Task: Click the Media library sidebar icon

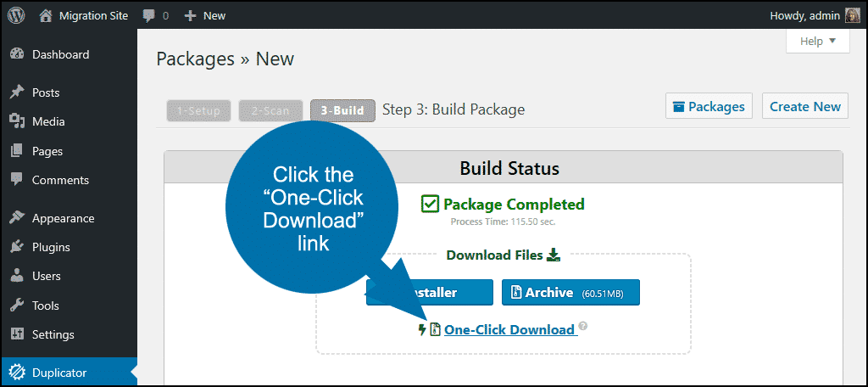Action: click(17, 121)
